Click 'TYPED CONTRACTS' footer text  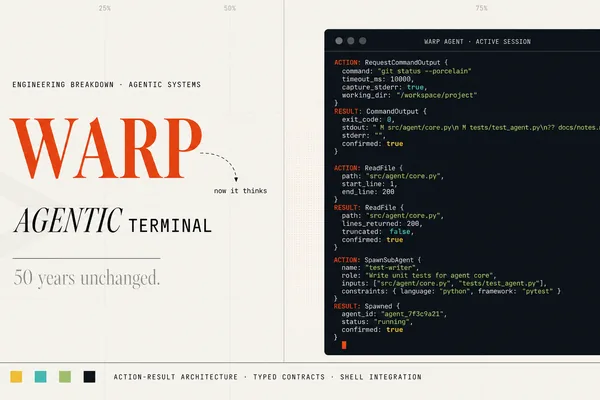point(289,377)
